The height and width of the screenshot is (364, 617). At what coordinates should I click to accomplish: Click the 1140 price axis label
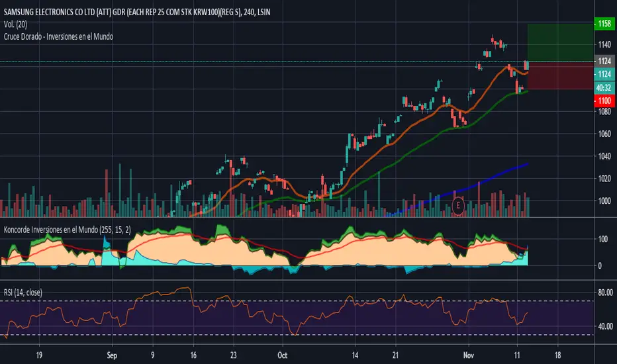[x=604, y=44]
